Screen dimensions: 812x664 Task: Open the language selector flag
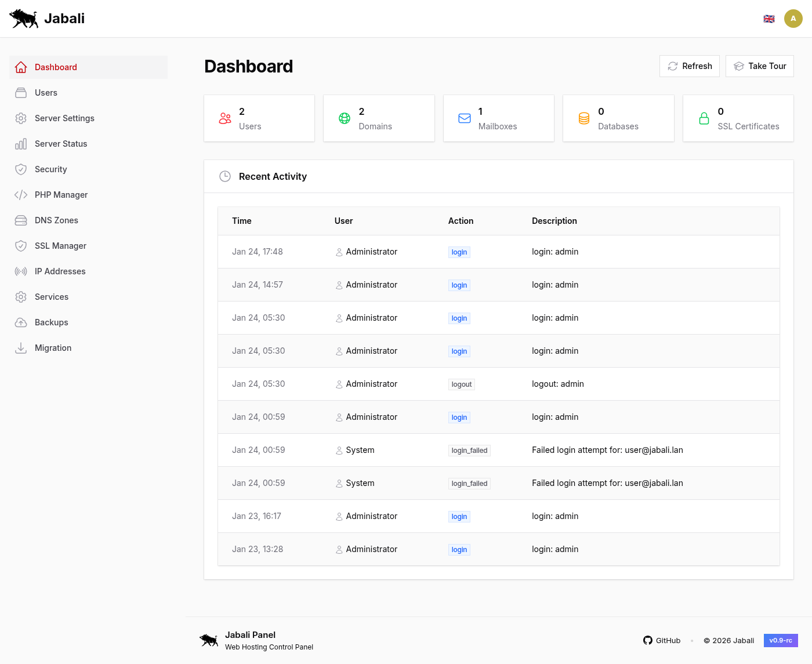(769, 18)
